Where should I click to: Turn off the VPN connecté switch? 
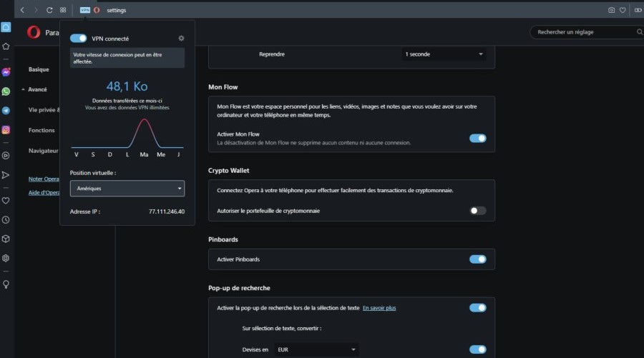79,38
